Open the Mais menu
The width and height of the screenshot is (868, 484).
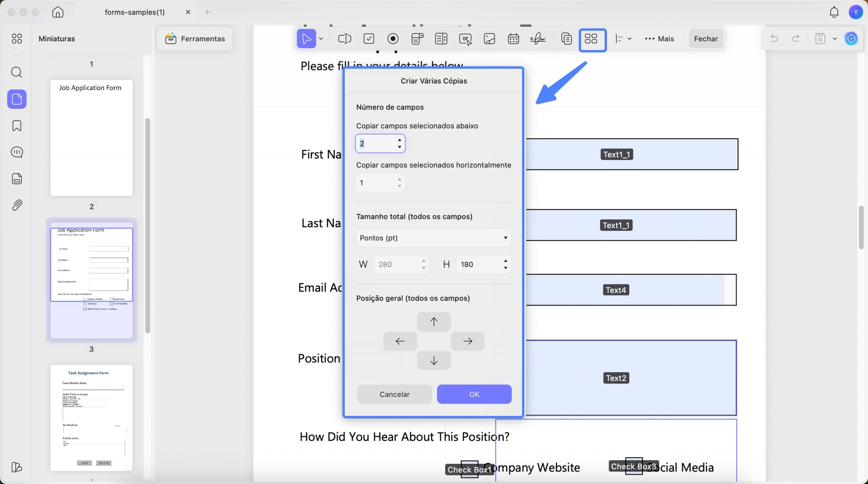[x=659, y=39]
